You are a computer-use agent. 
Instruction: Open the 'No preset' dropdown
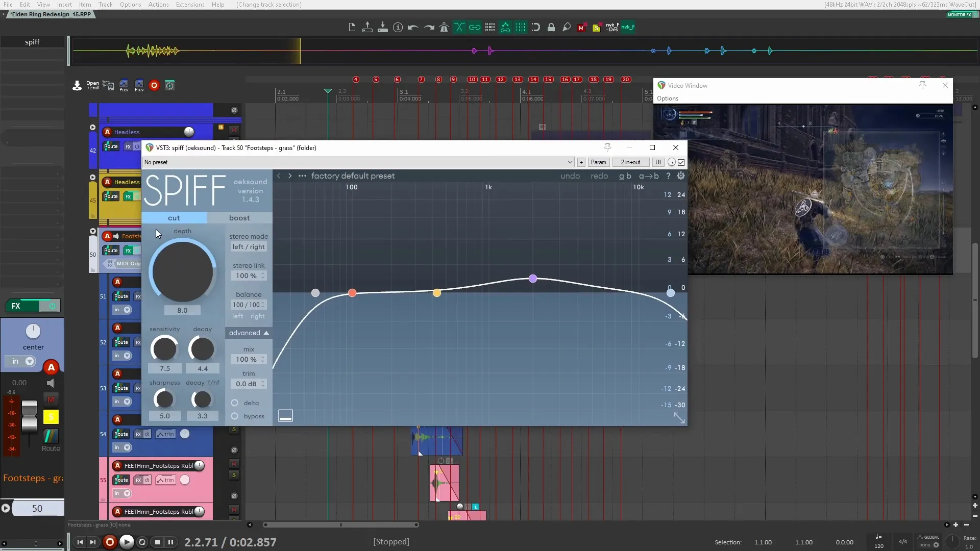357,162
